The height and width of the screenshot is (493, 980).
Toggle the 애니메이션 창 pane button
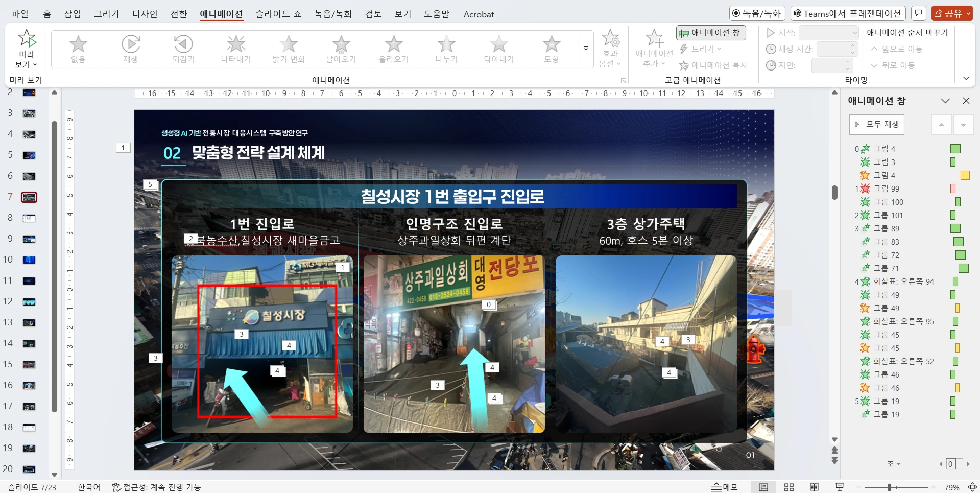coord(711,33)
